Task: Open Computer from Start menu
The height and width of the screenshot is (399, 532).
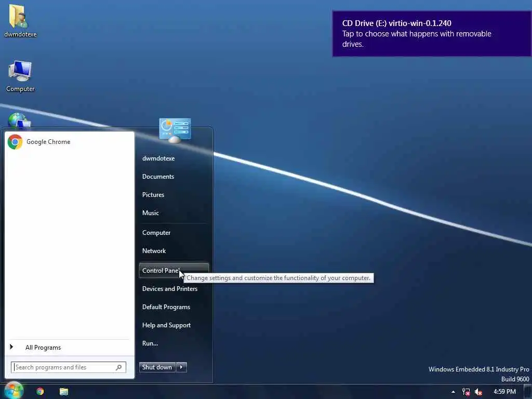Action: (156, 233)
